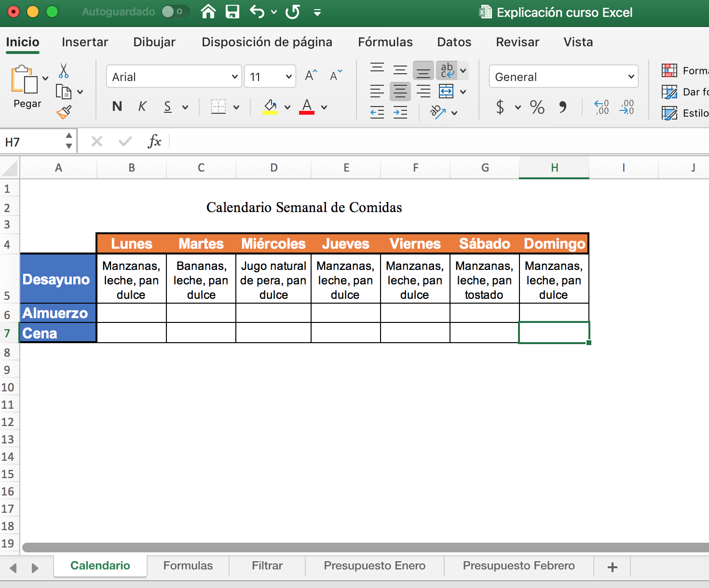Open Cell Styles icon
Image resolution: width=709 pixels, height=588 pixels.
pyautogui.click(x=669, y=113)
